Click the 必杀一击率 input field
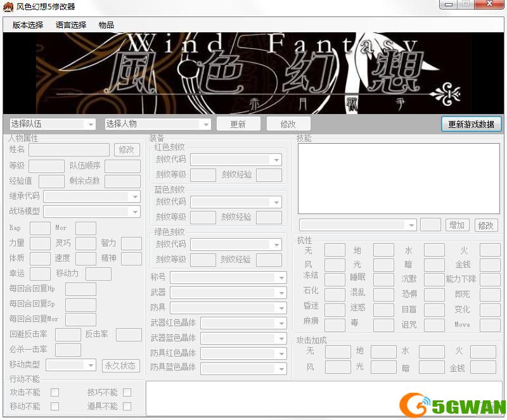This screenshot has height=420, width=507. (x=68, y=350)
